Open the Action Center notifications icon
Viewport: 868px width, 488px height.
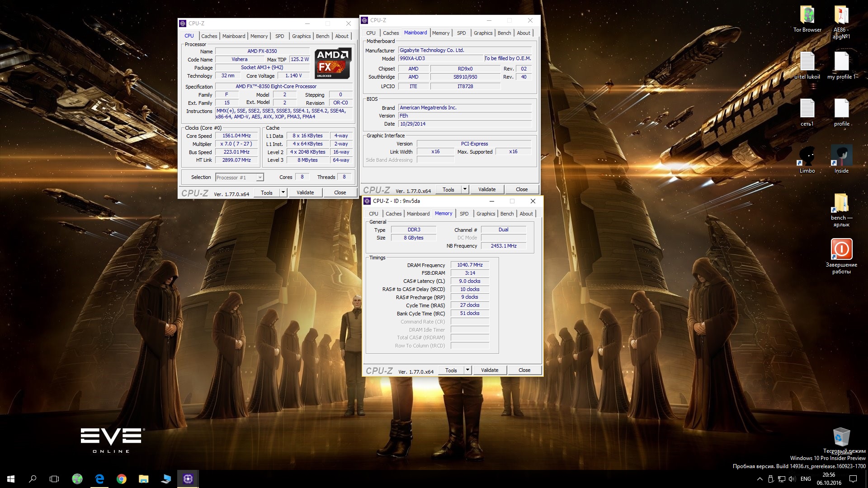pos(853,479)
